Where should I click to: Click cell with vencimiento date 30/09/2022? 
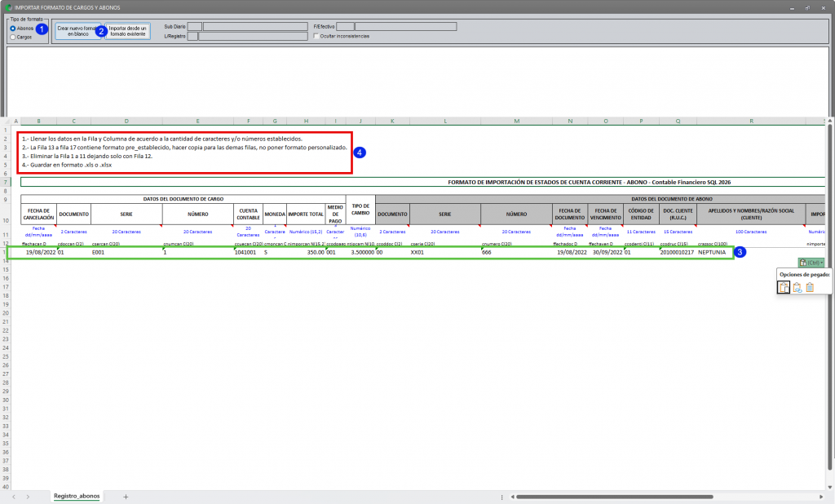[x=606, y=253]
